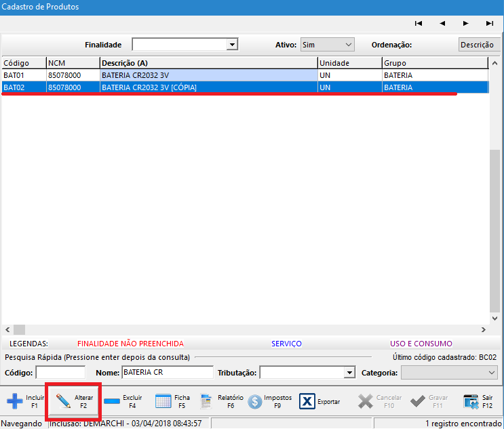Click Descrição ordering button

point(479,45)
